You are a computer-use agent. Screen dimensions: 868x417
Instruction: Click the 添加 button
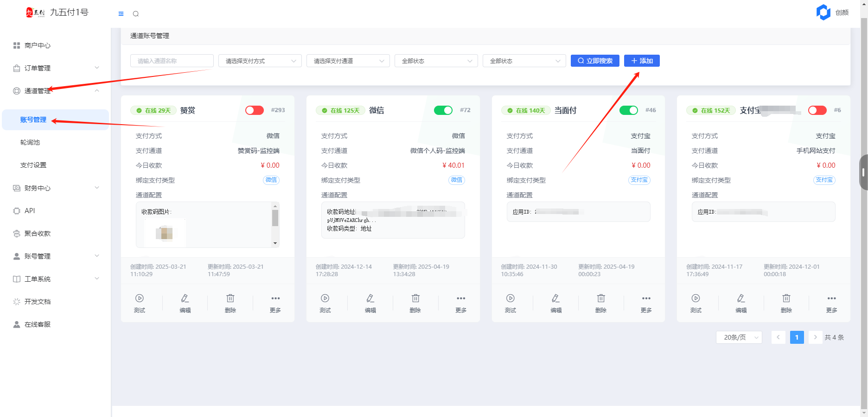642,61
